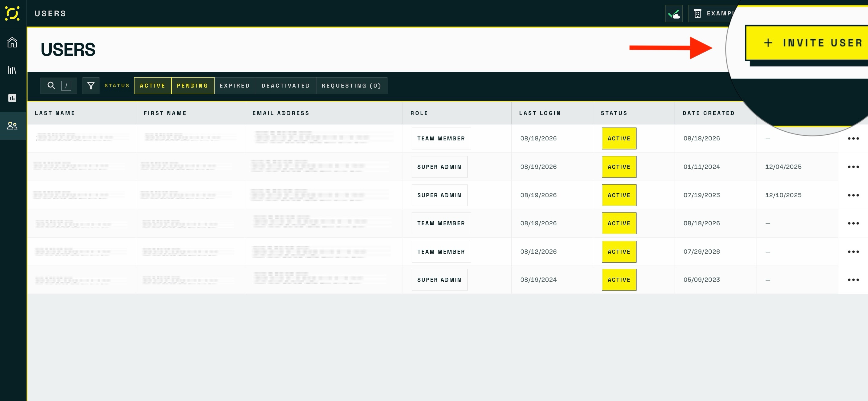This screenshot has width=868, height=401.
Task: Click Active status badge in row created 07/19/2023
Action: (x=619, y=195)
